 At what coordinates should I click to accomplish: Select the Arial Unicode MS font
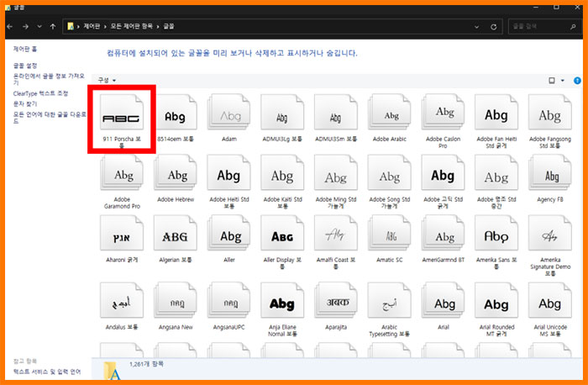tap(550, 301)
